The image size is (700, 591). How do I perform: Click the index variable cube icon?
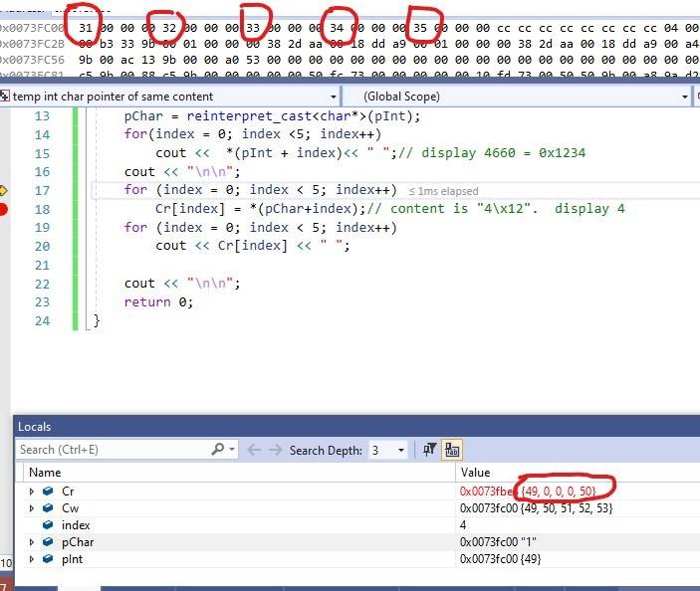point(48,525)
